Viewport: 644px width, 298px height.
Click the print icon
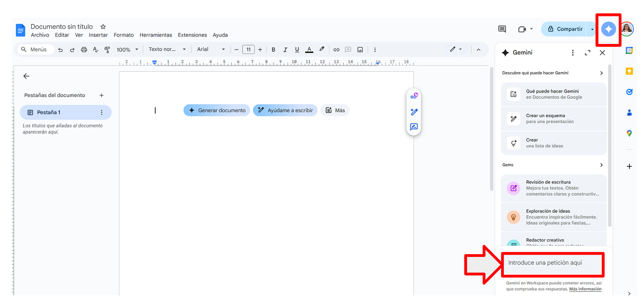tap(84, 50)
